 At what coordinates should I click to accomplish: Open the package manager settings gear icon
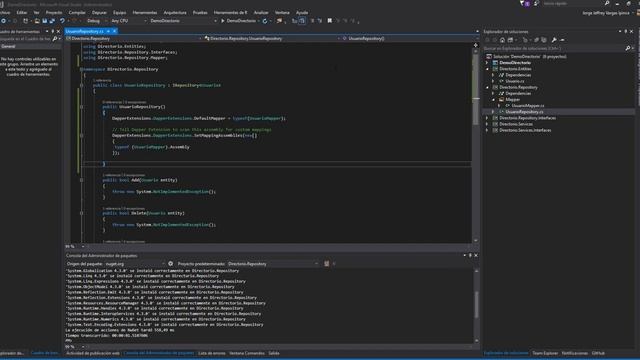171,264
